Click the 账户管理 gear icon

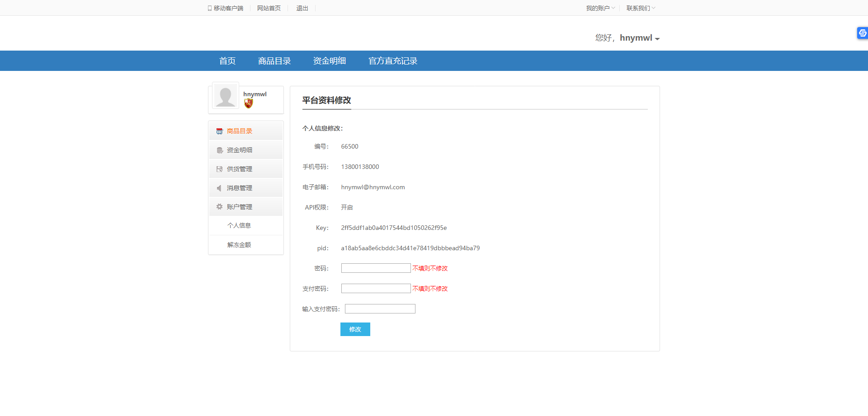pos(219,207)
